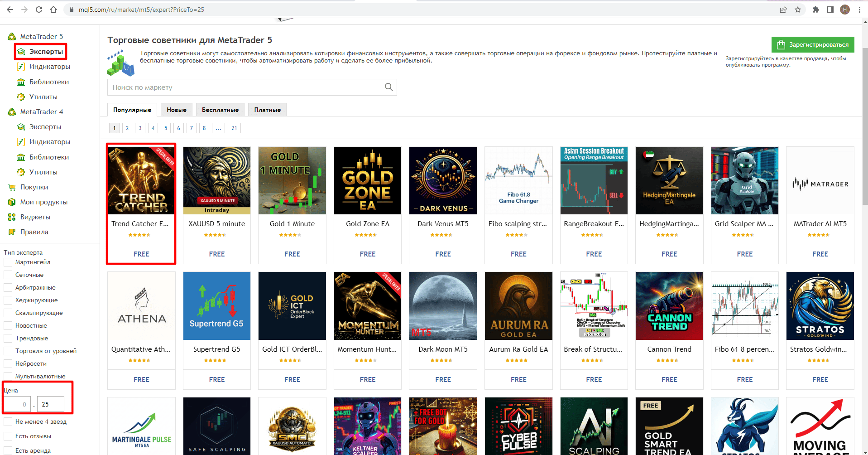Click the FREE button for Dark Venus MT5
868x455 pixels.
click(x=443, y=254)
